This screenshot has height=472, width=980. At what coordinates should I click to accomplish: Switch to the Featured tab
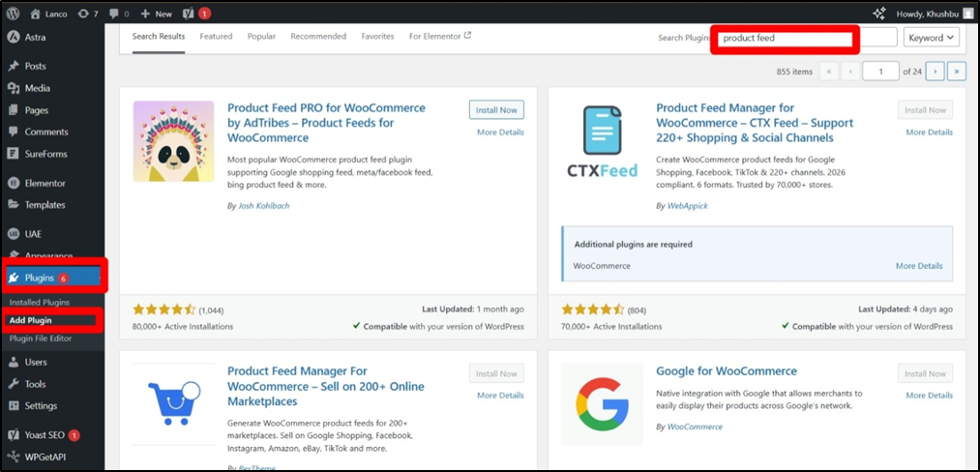click(x=216, y=37)
